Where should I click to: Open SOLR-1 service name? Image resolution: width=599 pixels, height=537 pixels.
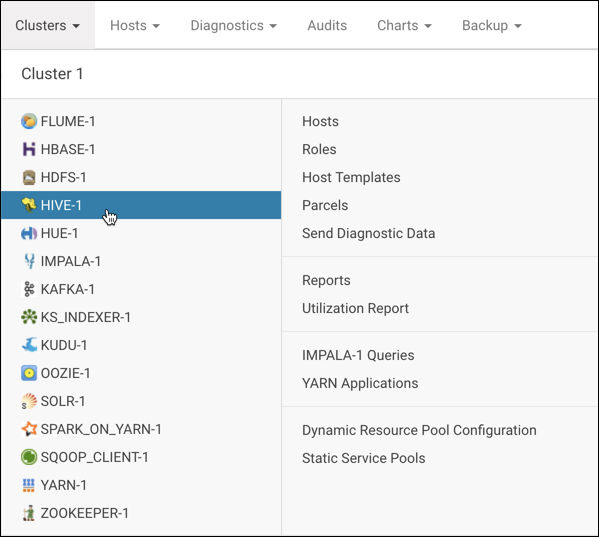(63, 401)
